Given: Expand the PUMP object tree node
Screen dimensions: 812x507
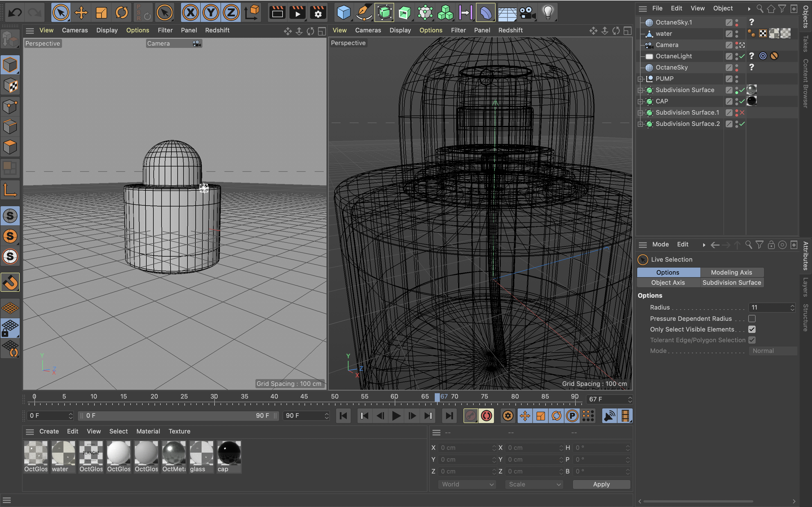Looking at the screenshot, I should tap(640, 79).
